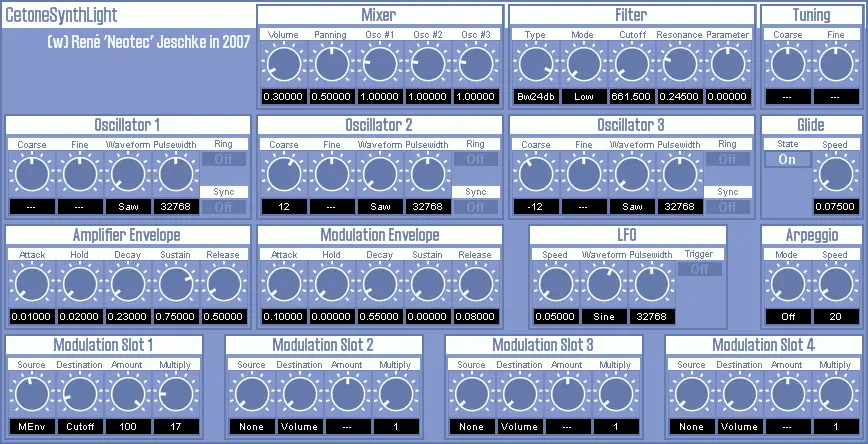Viewport: 868px width, 444px height.
Task: Click the Modulation Envelope Decay knob
Action: [379, 285]
